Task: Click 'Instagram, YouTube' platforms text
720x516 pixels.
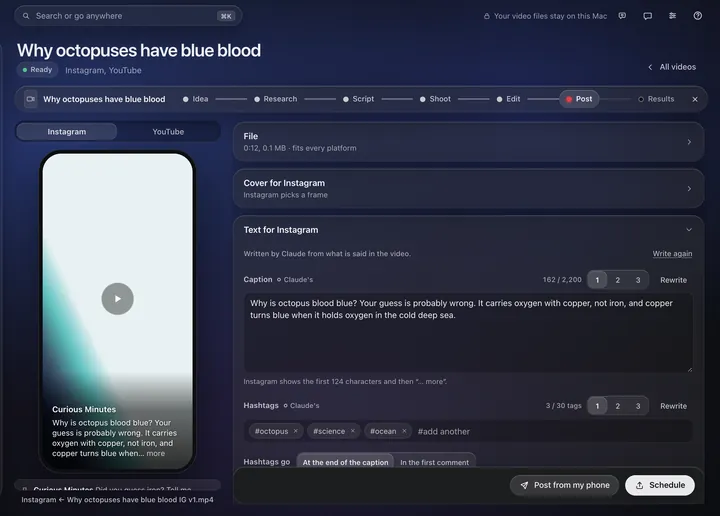Action: coord(103,70)
